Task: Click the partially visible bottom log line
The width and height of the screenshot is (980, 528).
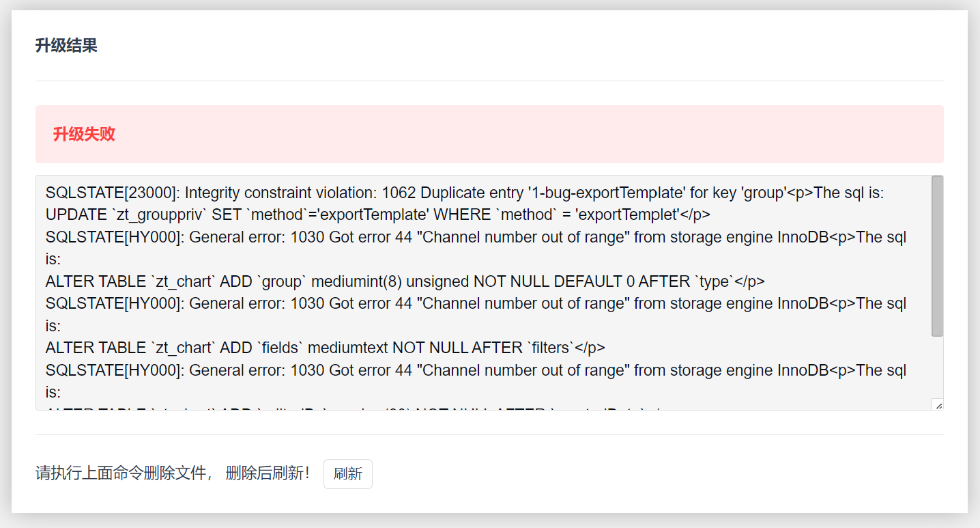Action: pyautogui.click(x=341, y=408)
